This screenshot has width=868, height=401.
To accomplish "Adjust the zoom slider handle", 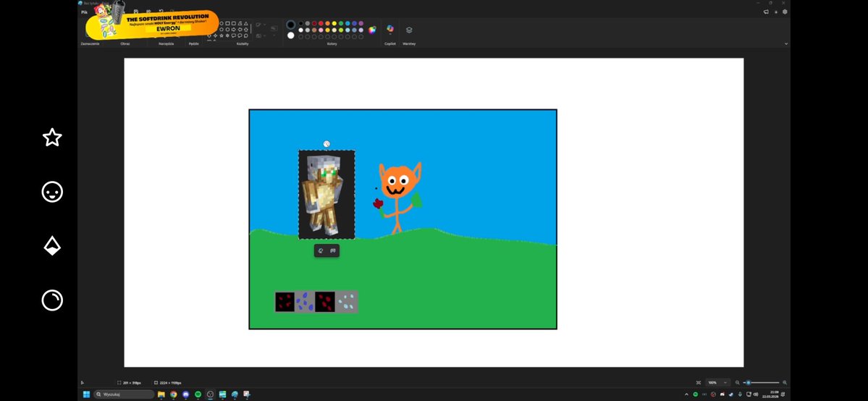I will tap(749, 383).
